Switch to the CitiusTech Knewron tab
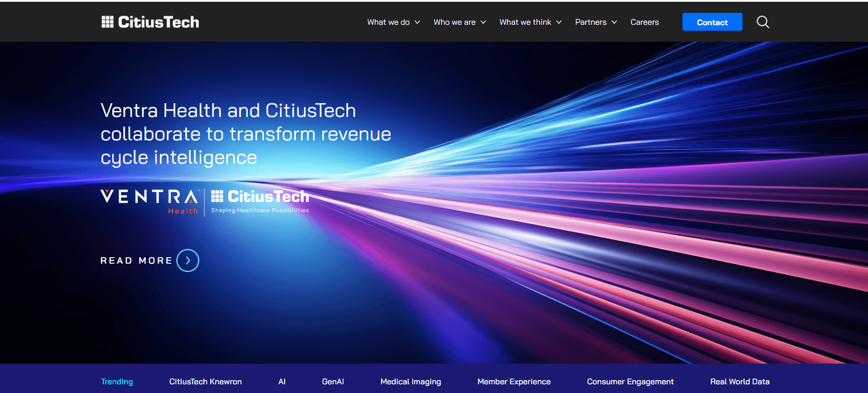This screenshot has height=393, width=868. (x=205, y=382)
